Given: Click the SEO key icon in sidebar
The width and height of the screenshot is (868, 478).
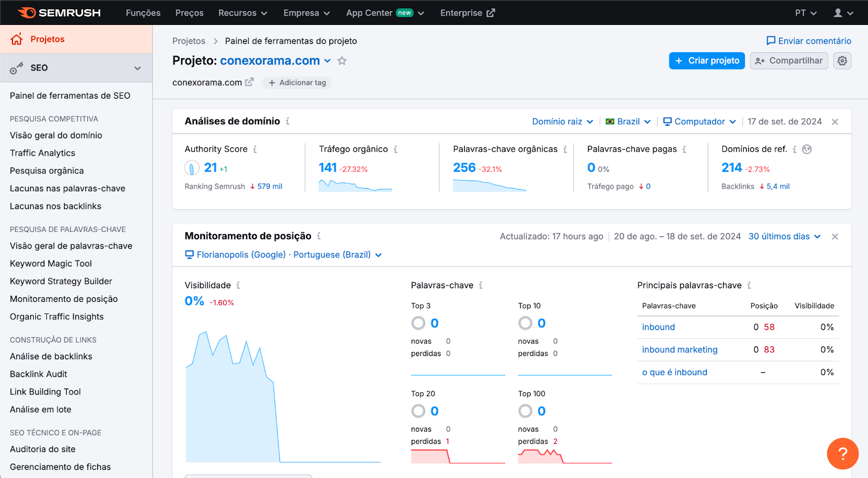Looking at the screenshot, I should pos(16,68).
